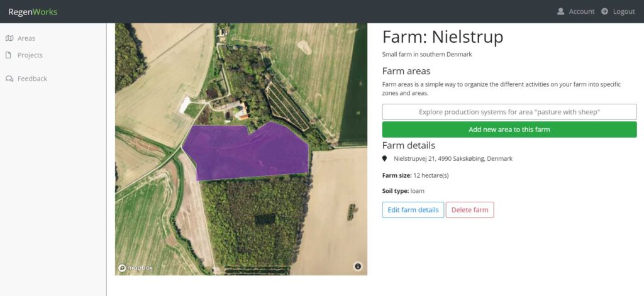Click the Account user icon

(x=560, y=11)
